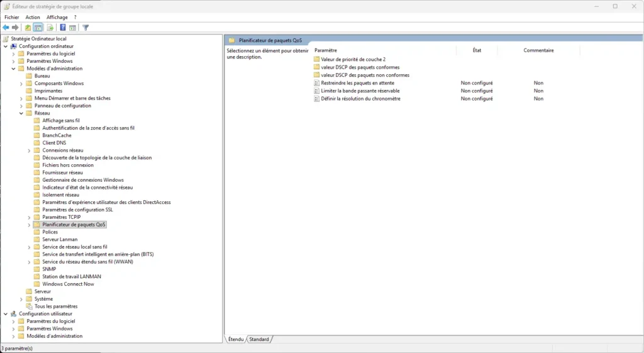The image size is (644, 353).
Task: Select 'Limiter la bande passante réservable' setting
Action: 360,91
